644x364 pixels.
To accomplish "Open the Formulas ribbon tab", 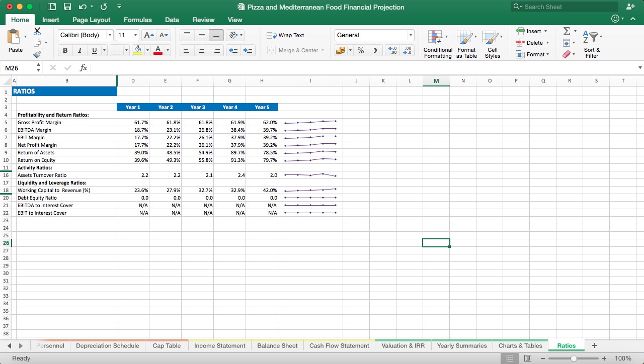I will pos(137,20).
